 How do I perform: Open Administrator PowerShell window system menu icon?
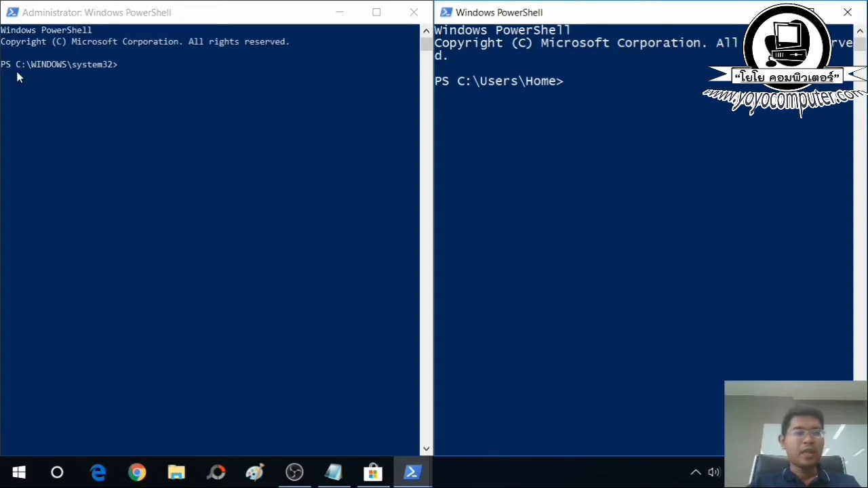coord(12,12)
